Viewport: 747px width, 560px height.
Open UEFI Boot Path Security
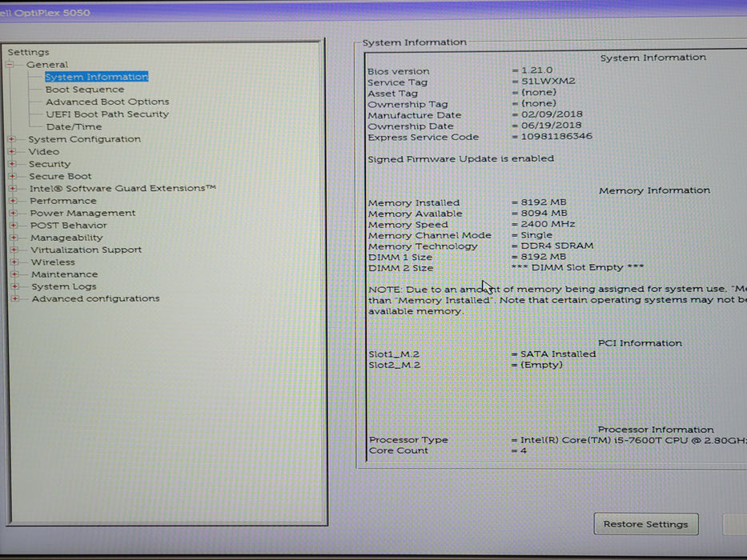pyautogui.click(x=107, y=114)
